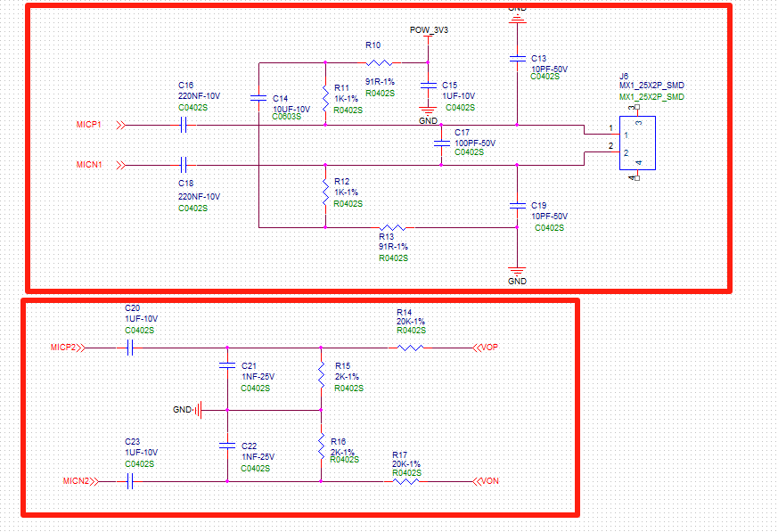Select the 1UF-10V value of C23
The width and height of the screenshot is (778, 532).
142,453
